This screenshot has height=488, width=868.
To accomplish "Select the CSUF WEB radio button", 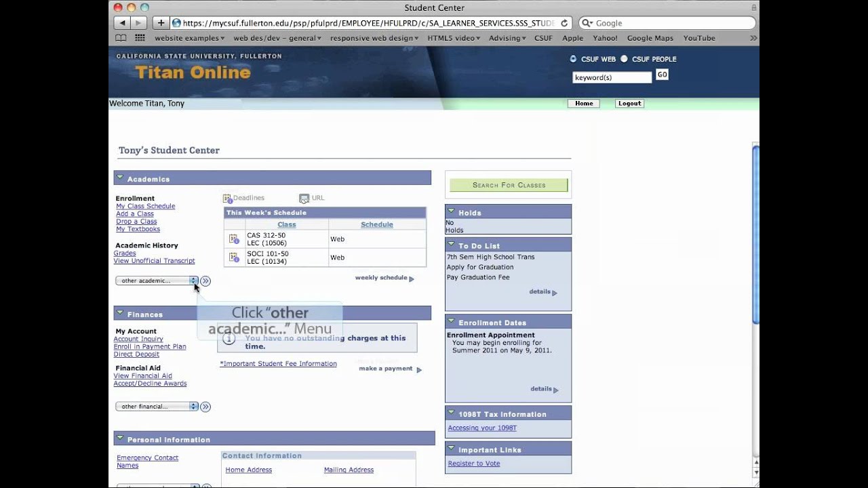I will [x=573, y=59].
